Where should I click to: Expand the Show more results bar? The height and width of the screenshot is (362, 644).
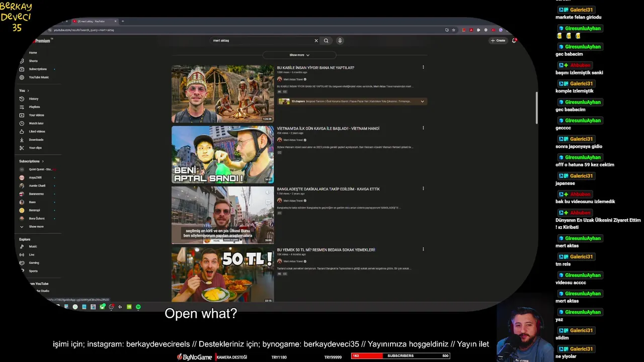pyautogui.click(x=299, y=55)
